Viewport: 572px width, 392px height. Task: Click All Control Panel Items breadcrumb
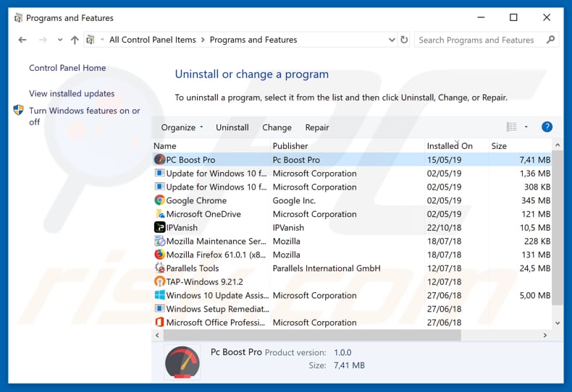pos(153,40)
